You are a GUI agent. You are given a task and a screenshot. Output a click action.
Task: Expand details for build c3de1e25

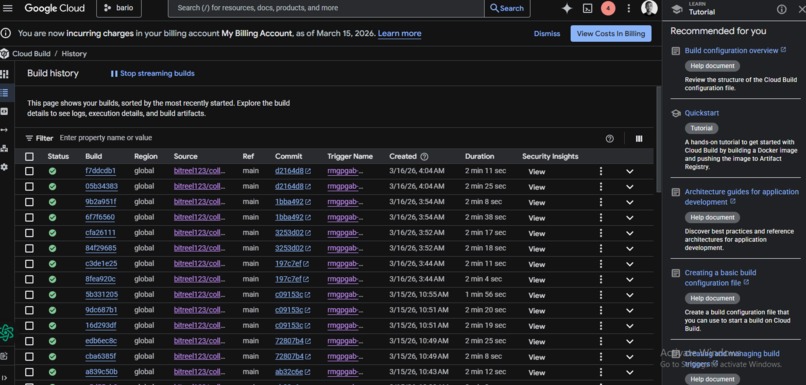tap(630, 264)
